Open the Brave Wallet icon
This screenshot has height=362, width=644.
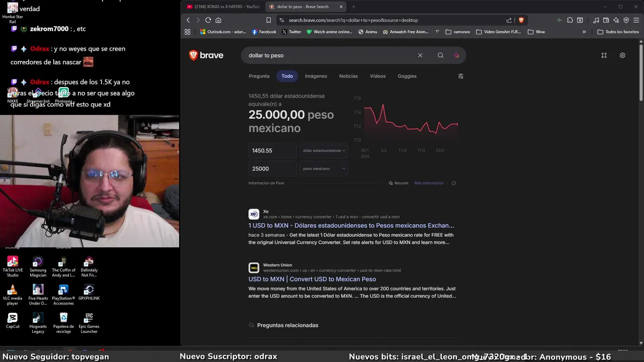[606, 20]
